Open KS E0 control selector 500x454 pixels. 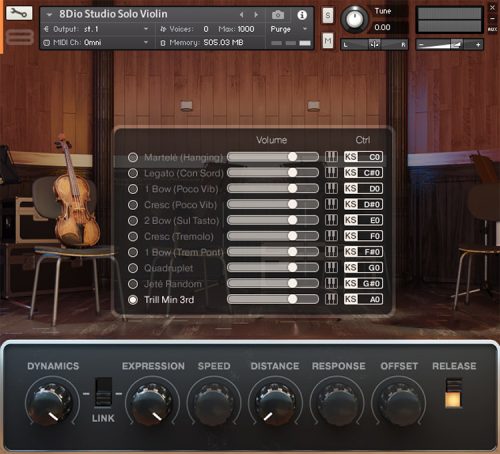pos(363,220)
